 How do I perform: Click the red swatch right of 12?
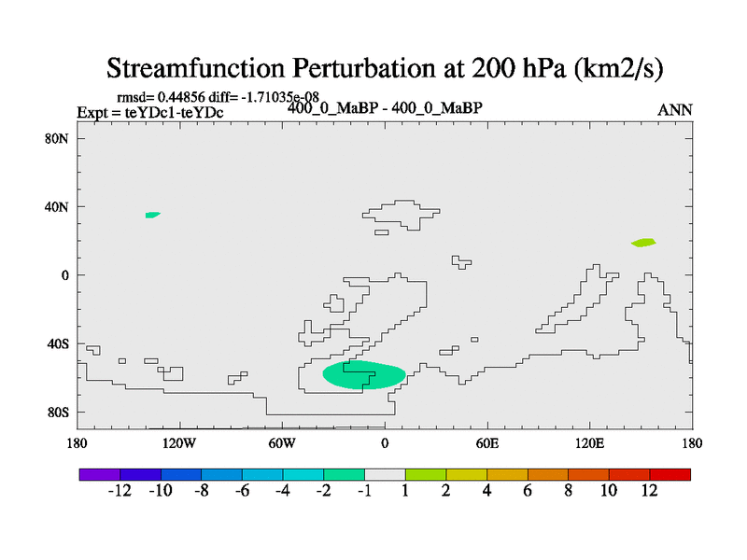670,474
